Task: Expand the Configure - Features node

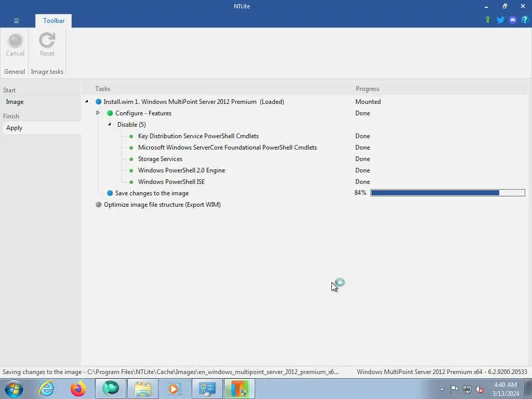Action: [98, 113]
